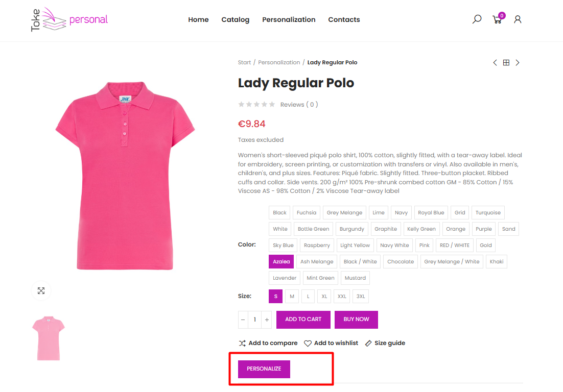
Task: Click the user account icon
Action: (x=518, y=19)
